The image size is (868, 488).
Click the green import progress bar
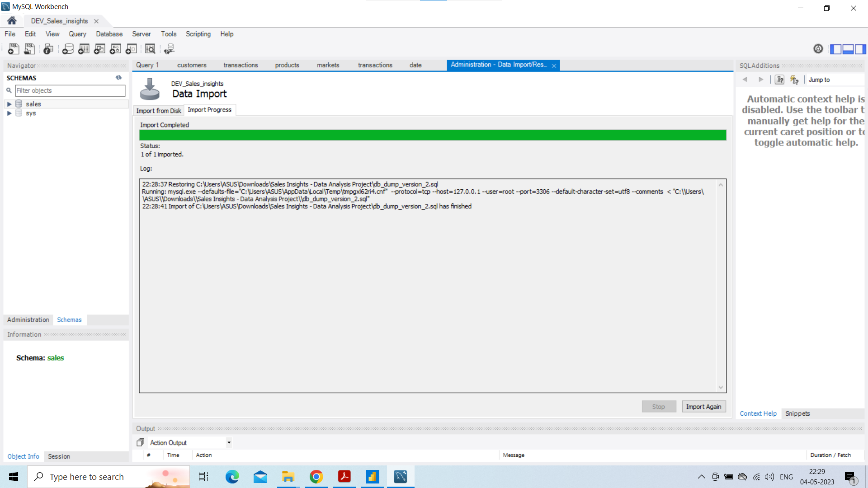433,135
